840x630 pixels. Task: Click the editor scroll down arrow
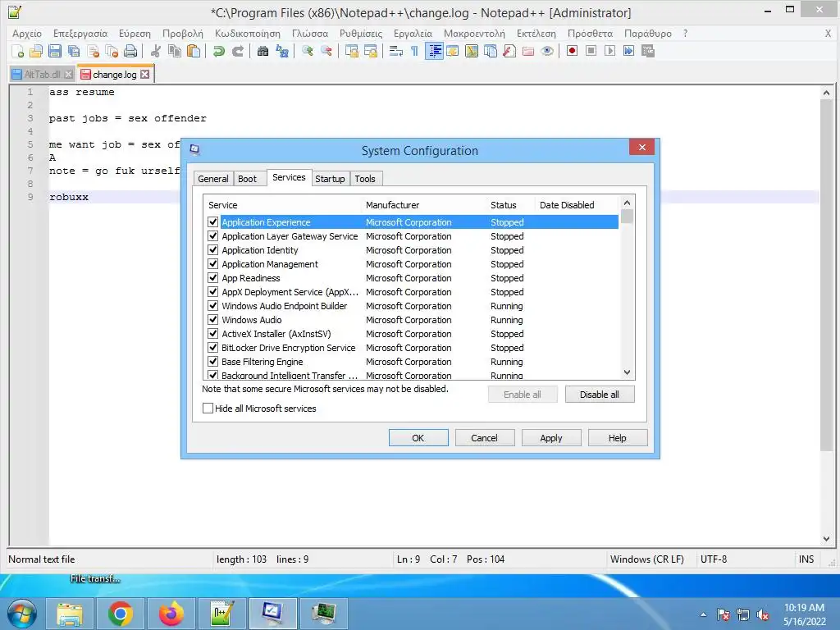pyautogui.click(x=826, y=539)
